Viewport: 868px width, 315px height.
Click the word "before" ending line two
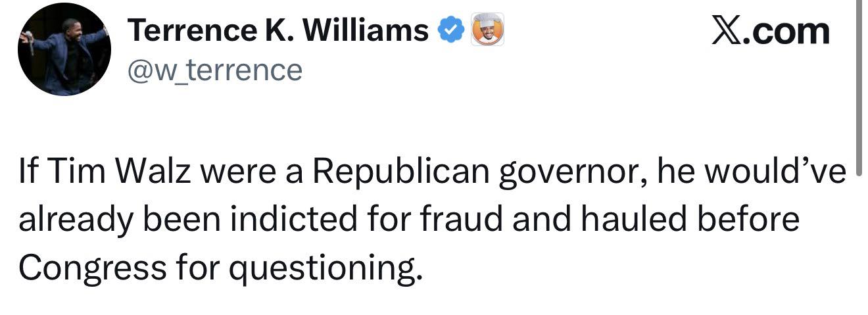coord(752,219)
